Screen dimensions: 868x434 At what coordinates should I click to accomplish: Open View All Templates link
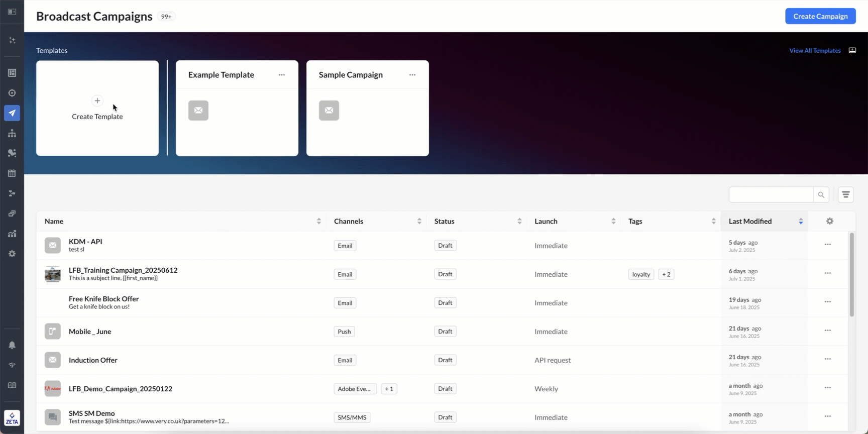point(814,51)
